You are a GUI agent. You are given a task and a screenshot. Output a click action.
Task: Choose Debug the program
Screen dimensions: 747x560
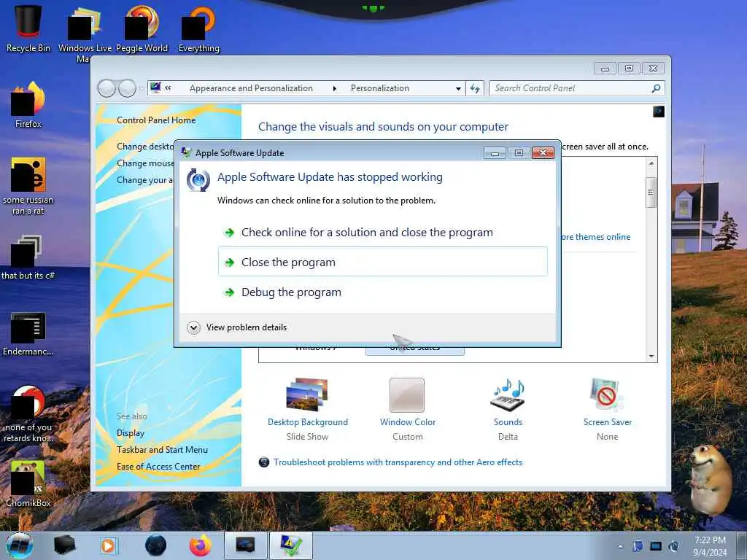pos(382,292)
